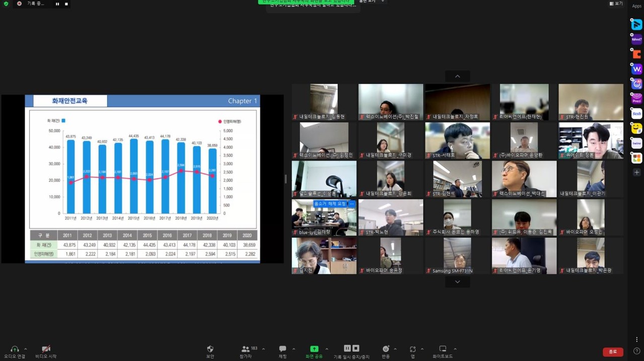Screen dimensions: 644x361
Task: Open the 보기 view layout menu
Action: (x=616, y=4)
